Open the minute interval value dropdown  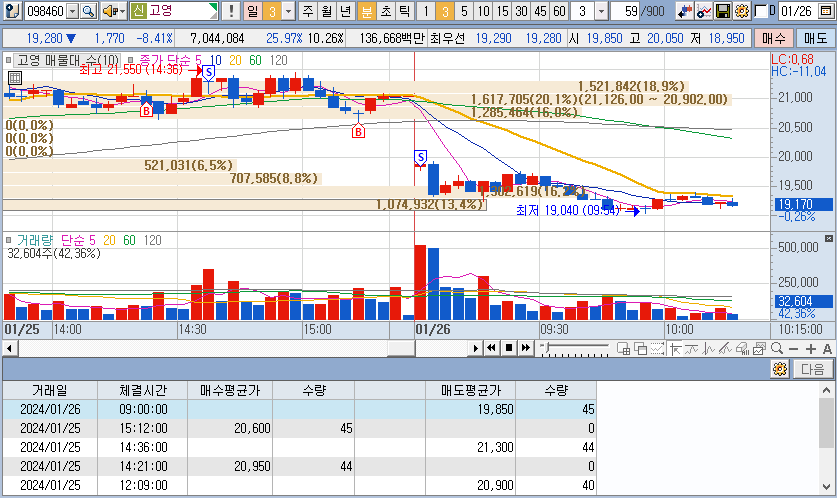tap(601, 11)
